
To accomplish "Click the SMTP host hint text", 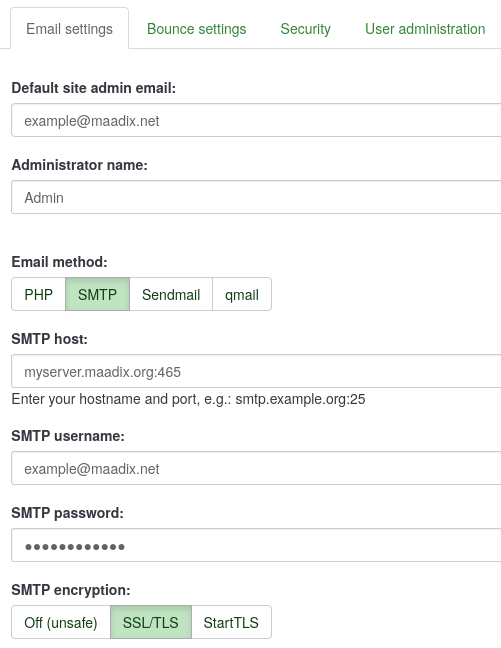I will (x=188, y=399).
